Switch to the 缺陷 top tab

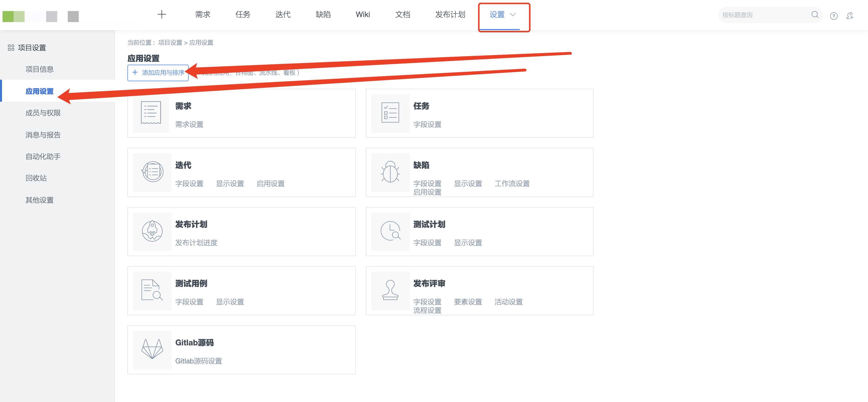pos(323,15)
